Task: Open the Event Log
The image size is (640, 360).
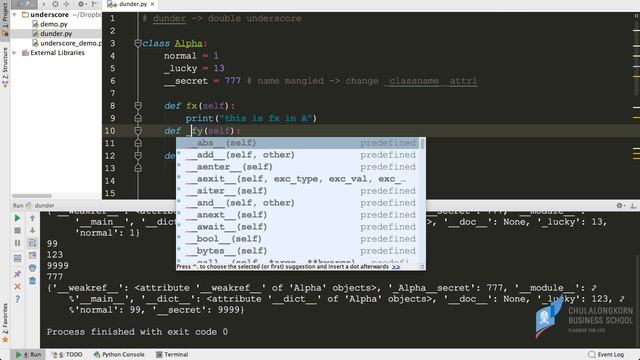Action: pyautogui.click(x=606, y=355)
